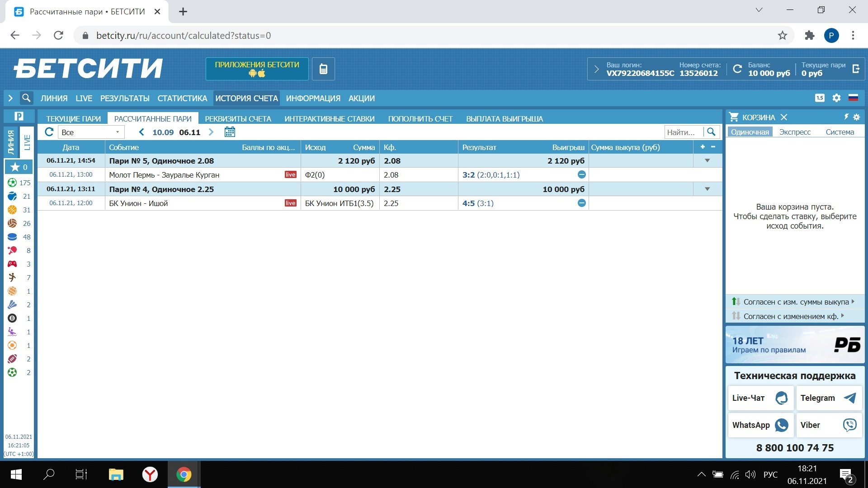Image resolution: width=868 pixels, height=488 pixels.
Task: Click the Live-Чат support button
Action: 760,398
